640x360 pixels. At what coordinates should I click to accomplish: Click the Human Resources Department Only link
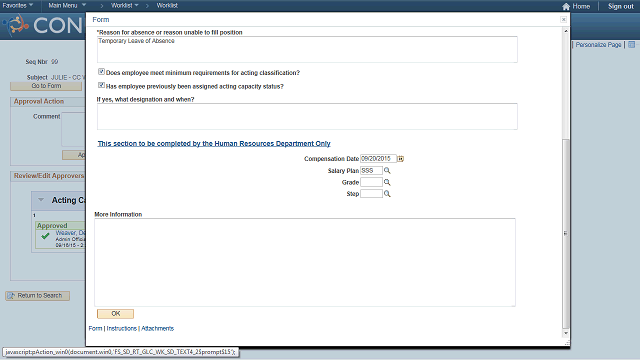(x=214, y=144)
